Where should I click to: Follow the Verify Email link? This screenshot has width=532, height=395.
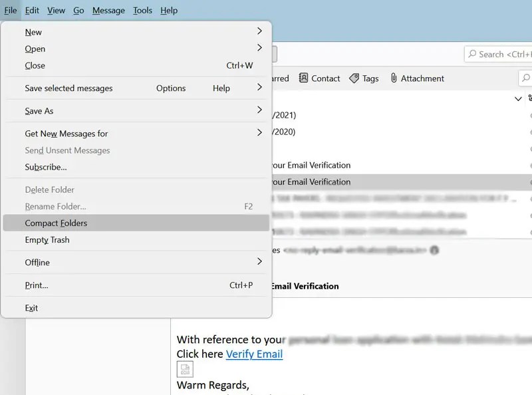254,354
